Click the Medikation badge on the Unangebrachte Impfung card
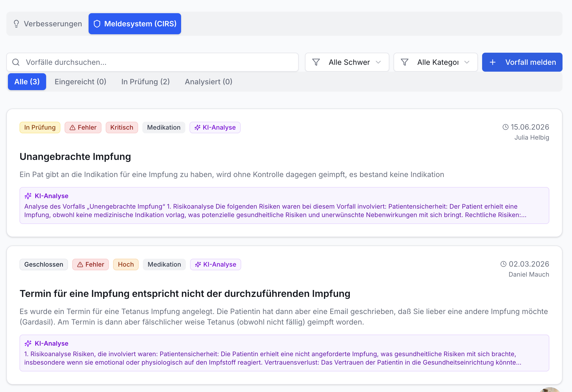The width and height of the screenshot is (572, 392). pyautogui.click(x=164, y=128)
